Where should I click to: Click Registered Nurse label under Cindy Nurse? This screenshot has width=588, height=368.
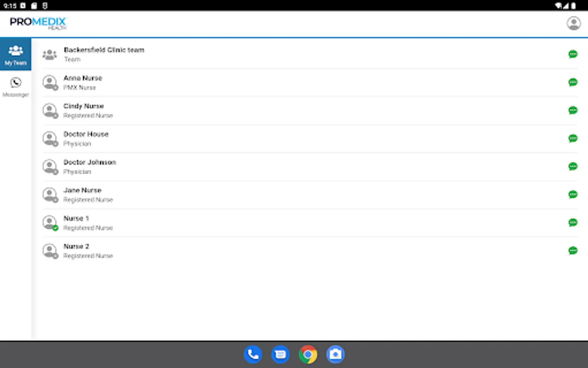pyautogui.click(x=88, y=116)
